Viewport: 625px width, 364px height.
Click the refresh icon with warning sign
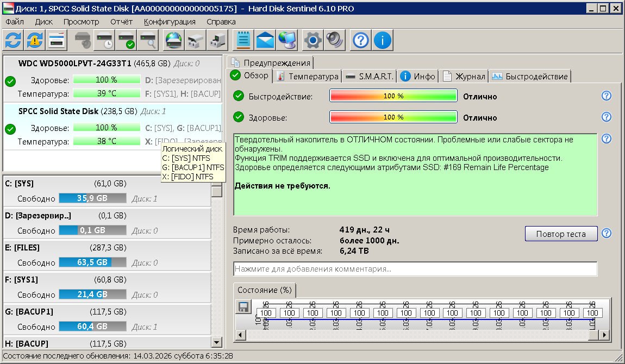[35, 41]
